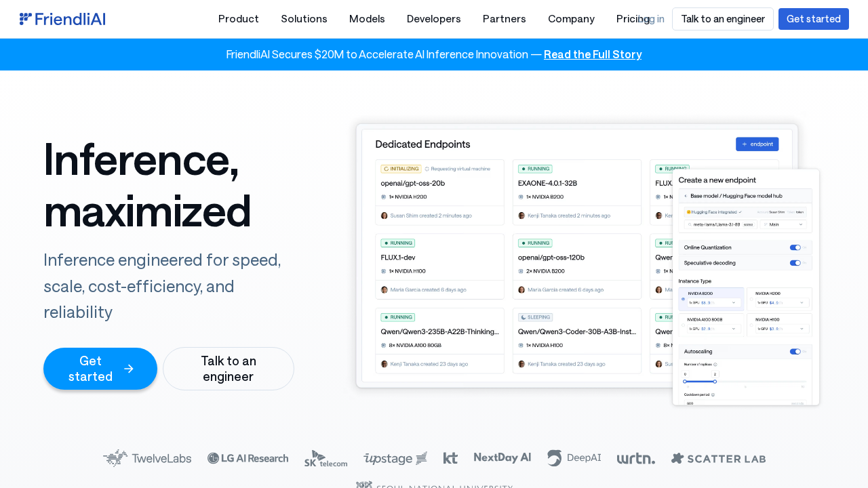Screen dimensions: 868x488
Task: Click the Get started button
Action: [813, 19]
